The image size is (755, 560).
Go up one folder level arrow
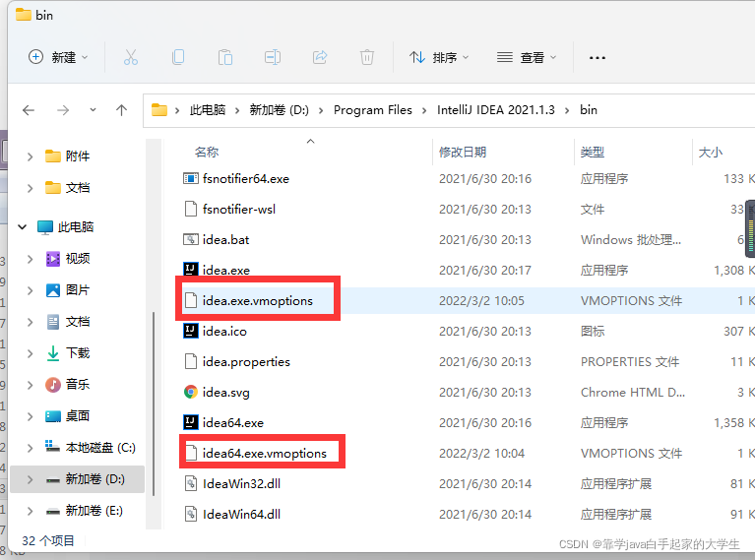pos(121,110)
